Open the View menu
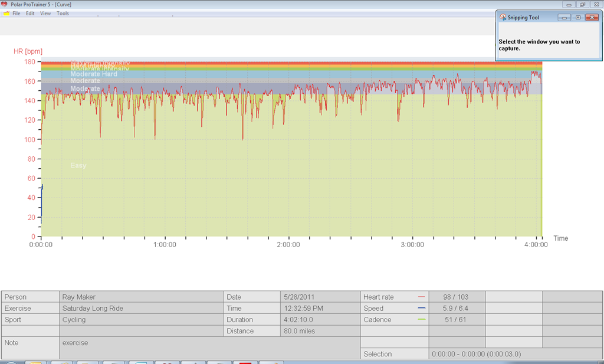The height and width of the screenshot is (364, 604). tap(45, 14)
